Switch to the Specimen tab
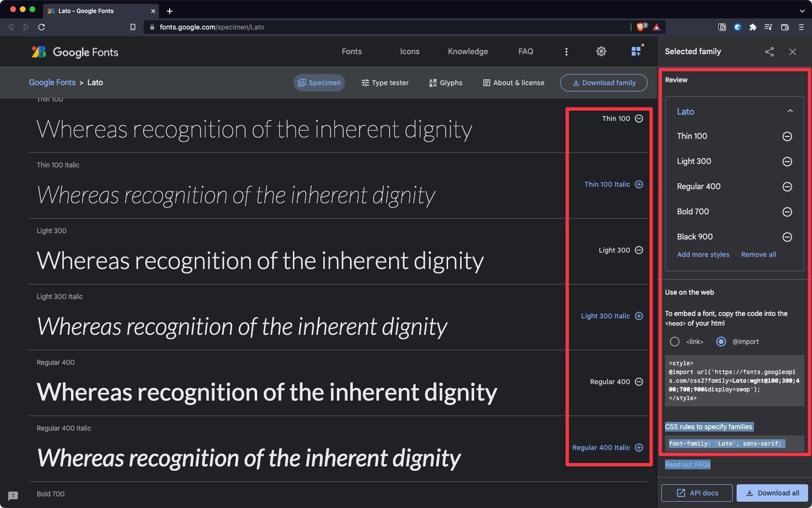 point(319,83)
